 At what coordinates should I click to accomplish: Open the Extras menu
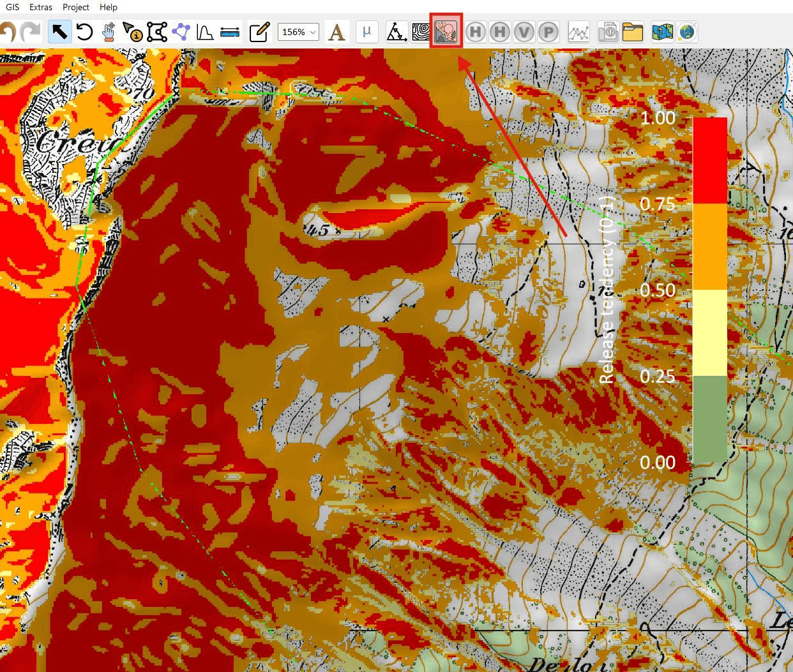click(41, 7)
